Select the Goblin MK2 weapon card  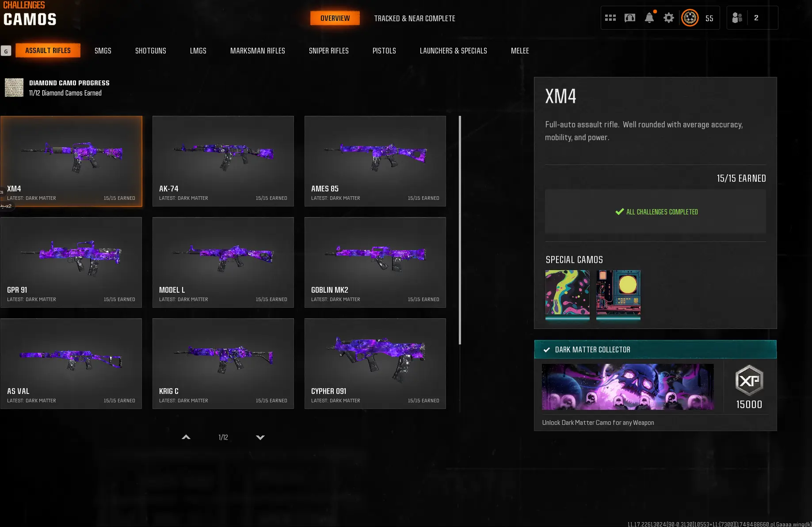[x=375, y=263]
